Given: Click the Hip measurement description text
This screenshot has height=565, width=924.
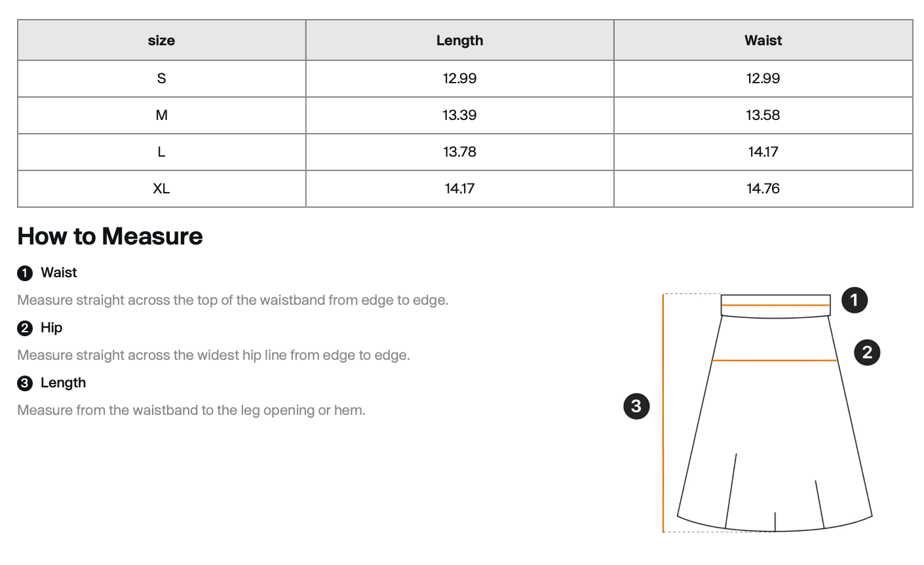Looking at the screenshot, I should pyautogui.click(x=214, y=355).
